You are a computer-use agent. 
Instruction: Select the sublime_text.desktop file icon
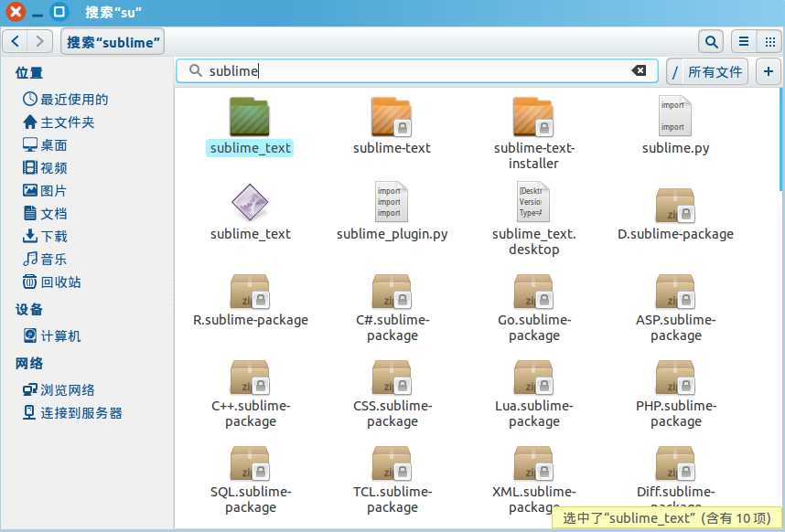(x=533, y=201)
